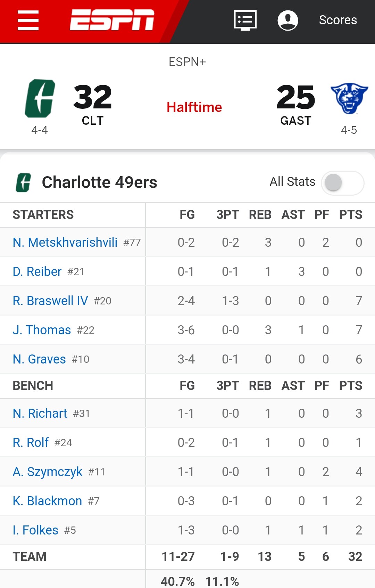375x588 pixels.
Task: Open D. Reiber player page
Action: pos(37,272)
